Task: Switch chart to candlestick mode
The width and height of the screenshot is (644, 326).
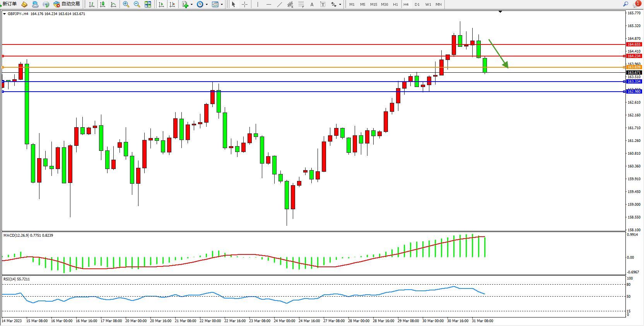Action: tap(102, 4)
